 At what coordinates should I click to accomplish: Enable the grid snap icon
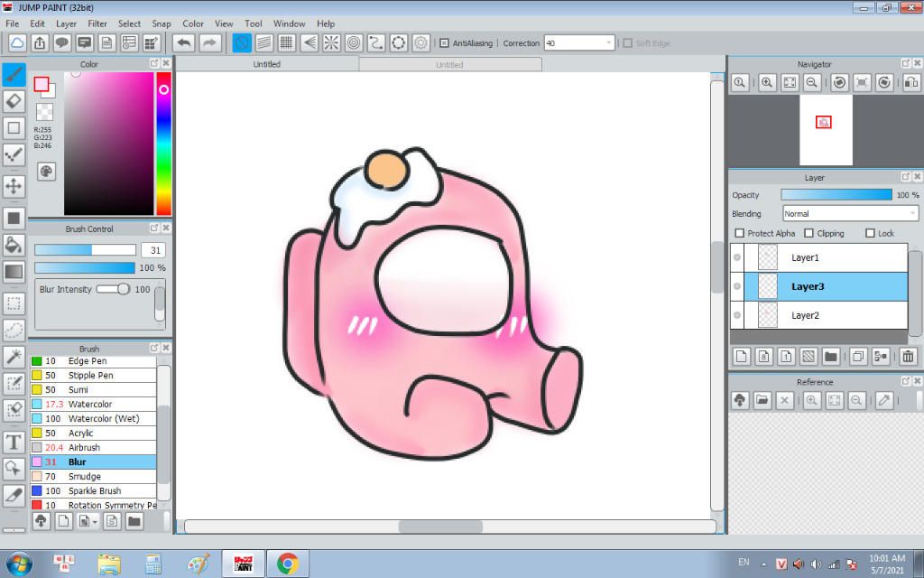[286, 43]
